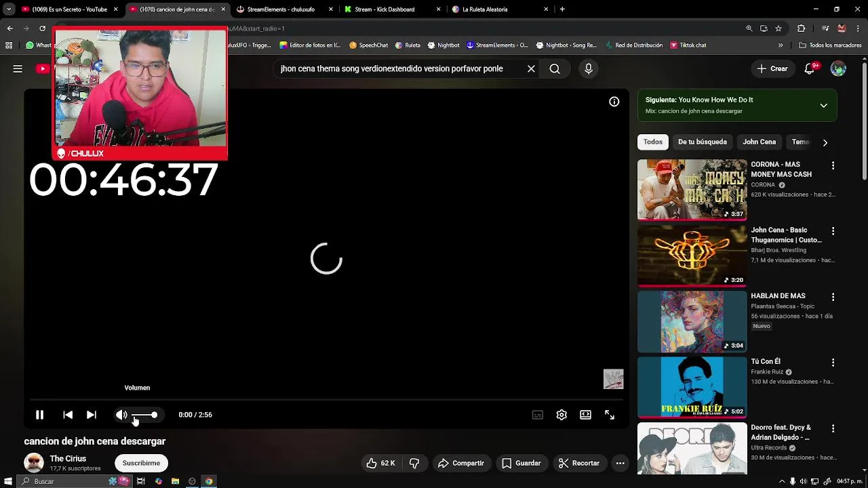Viewport: 868px width, 488px height.
Task: Open video info card icon
Action: coord(614,102)
